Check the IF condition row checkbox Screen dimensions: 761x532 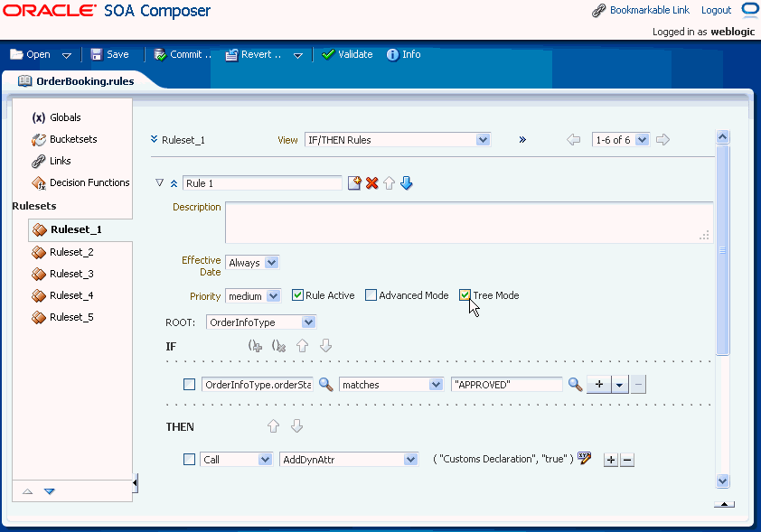(189, 385)
